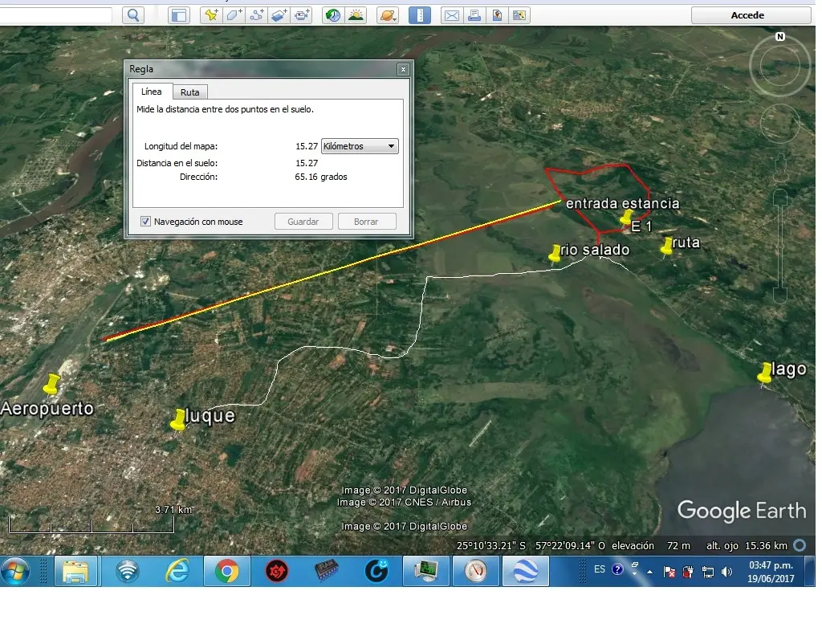Open the planet switcher dropdown
822x644 pixels.
pos(388,15)
